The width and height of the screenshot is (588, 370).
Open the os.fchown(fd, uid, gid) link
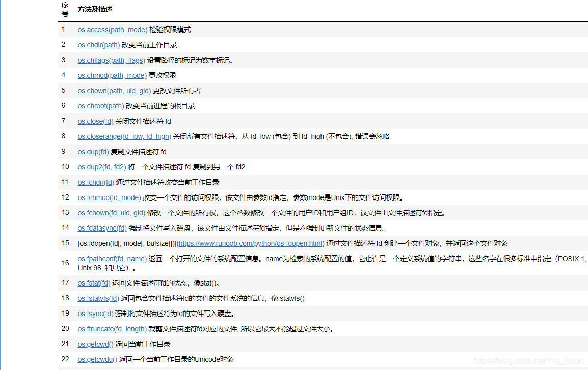point(111,213)
